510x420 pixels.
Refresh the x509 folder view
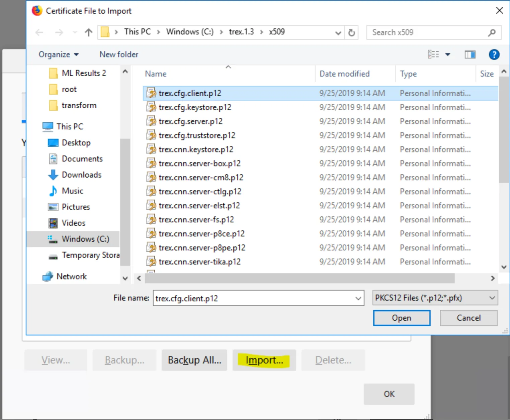[x=351, y=32]
